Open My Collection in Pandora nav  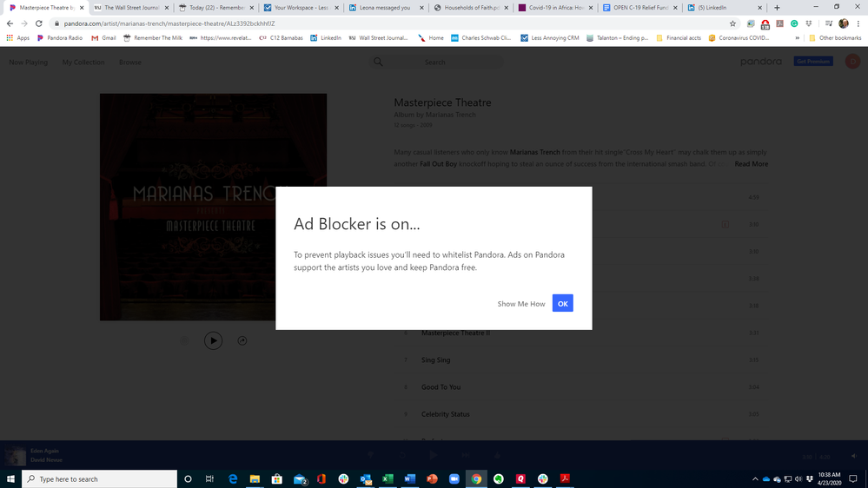click(x=83, y=62)
